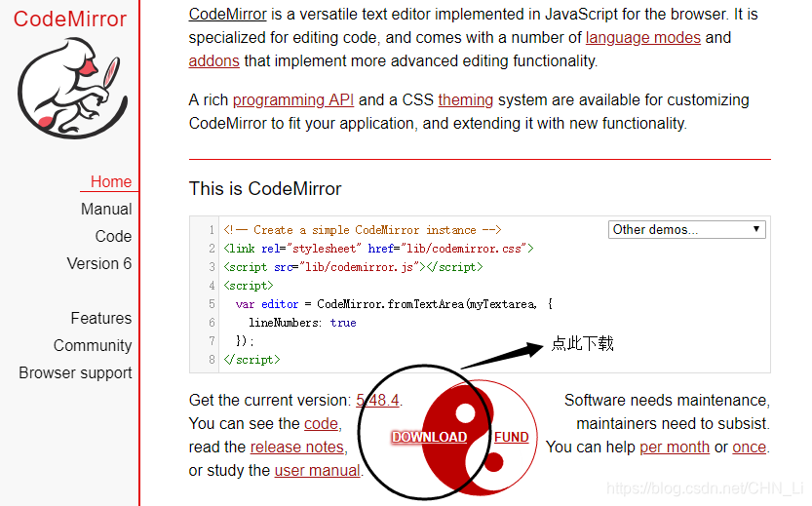Follow the once donation link

[749, 447]
